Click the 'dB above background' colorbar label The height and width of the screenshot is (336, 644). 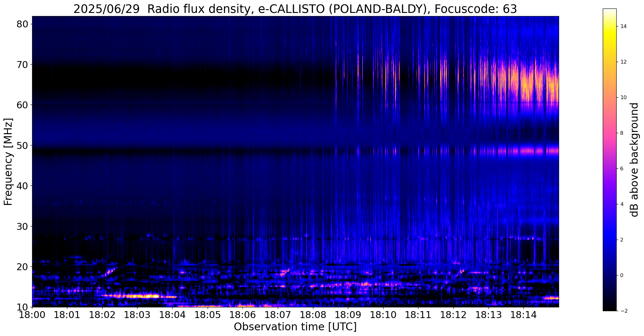coord(635,160)
